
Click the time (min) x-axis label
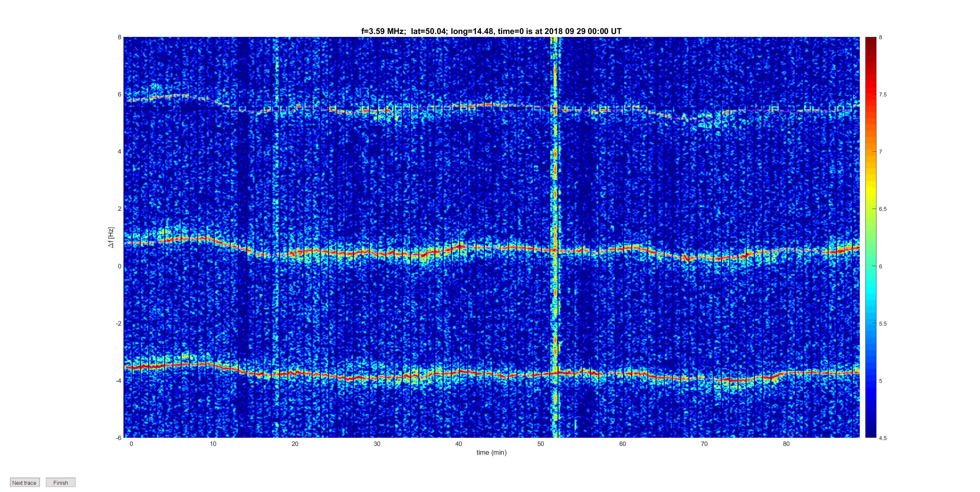[492, 452]
